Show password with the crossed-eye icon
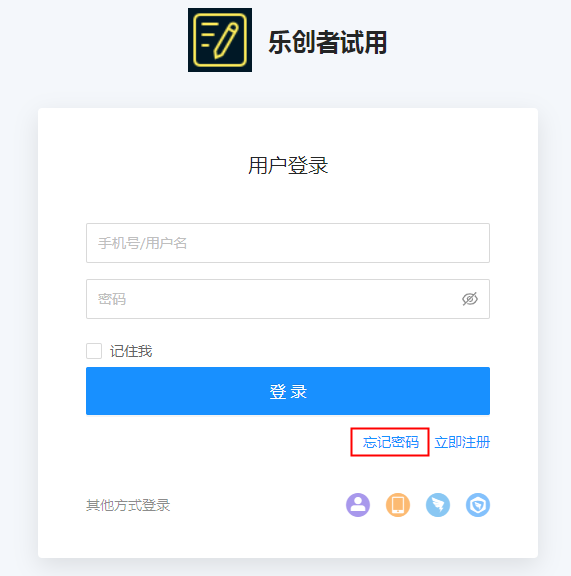 tap(470, 299)
